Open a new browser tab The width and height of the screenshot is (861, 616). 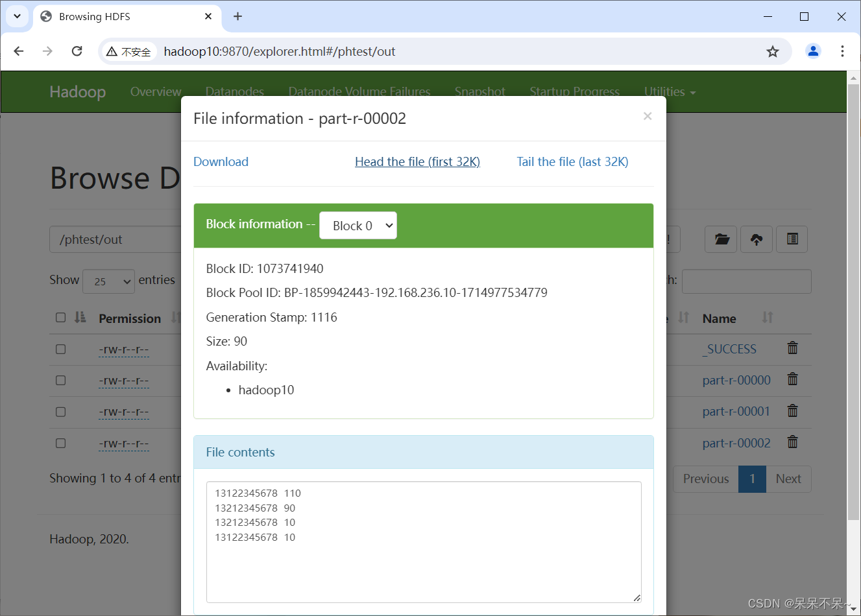point(237,16)
